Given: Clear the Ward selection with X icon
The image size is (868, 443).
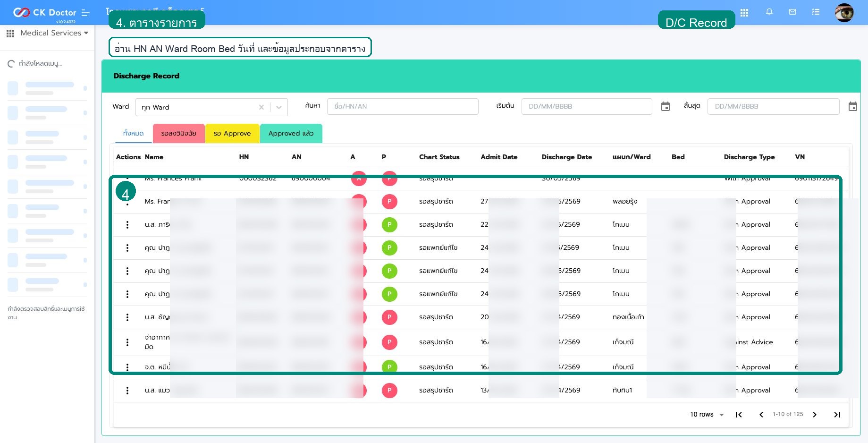Looking at the screenshot, I should click(x=261, y=107).
